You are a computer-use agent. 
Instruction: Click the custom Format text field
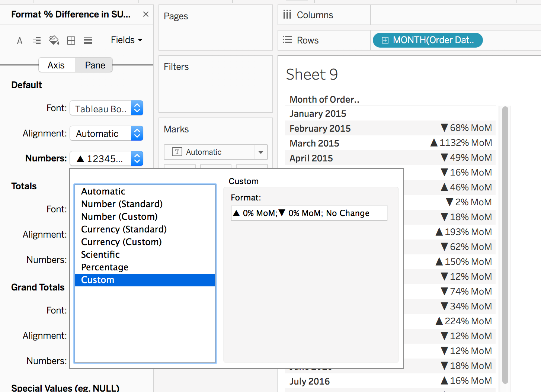[309, 213]
